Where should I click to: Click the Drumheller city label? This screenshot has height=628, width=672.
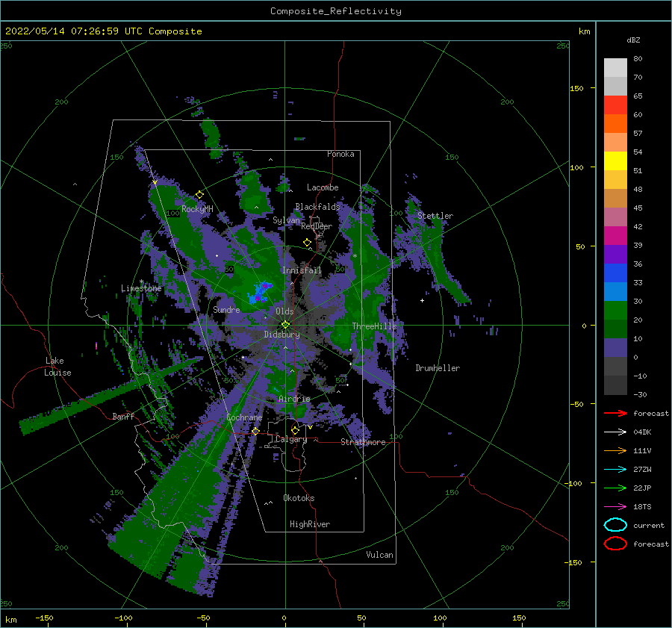(x=438, y=368)
